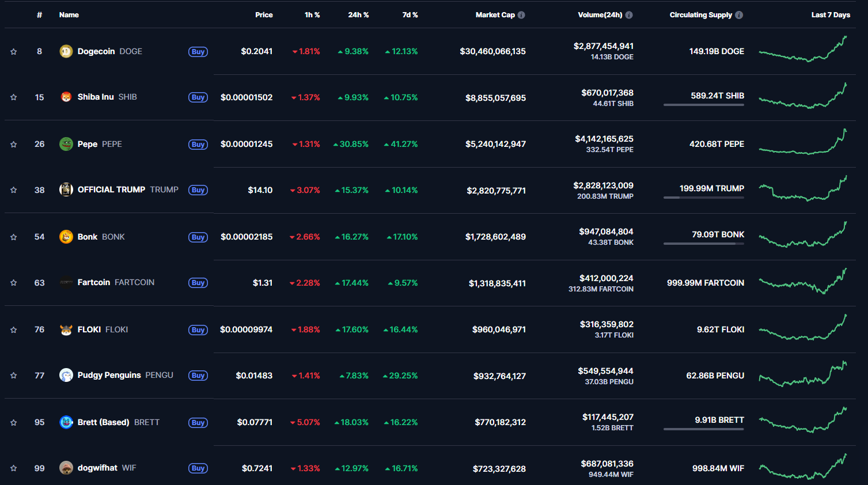Viewport: 868px width, 485px height.
Task: Click the Bonk coin logo
Action: (66, 237)
